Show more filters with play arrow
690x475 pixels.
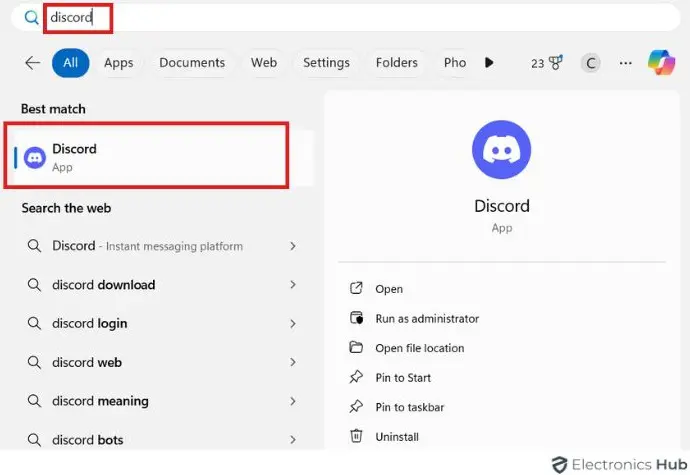point(489,63)
